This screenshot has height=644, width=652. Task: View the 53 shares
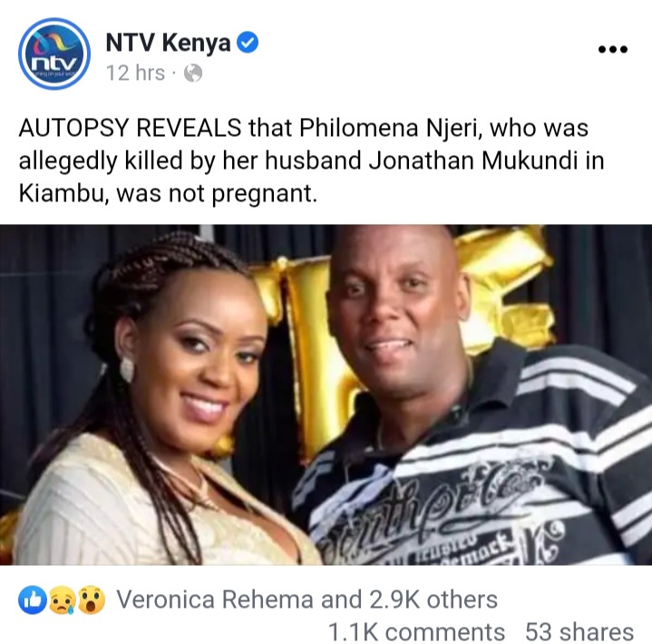(579, 632)
